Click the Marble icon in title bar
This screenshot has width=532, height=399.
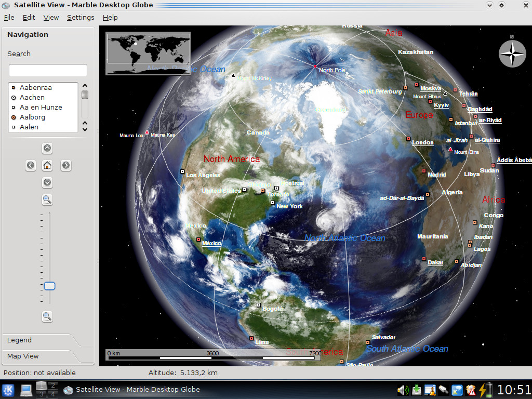click(x=6, y=5)
